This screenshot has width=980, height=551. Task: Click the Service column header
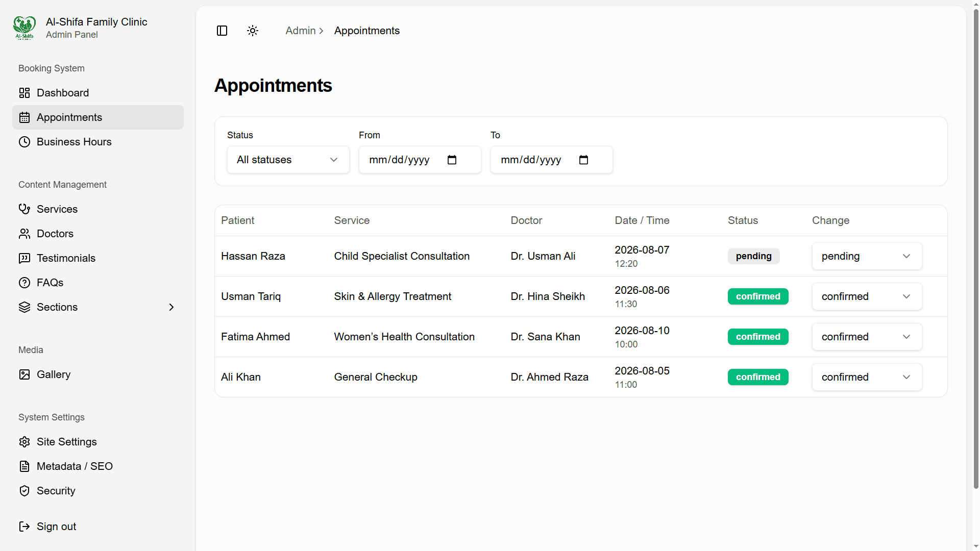tap(352, 220)
